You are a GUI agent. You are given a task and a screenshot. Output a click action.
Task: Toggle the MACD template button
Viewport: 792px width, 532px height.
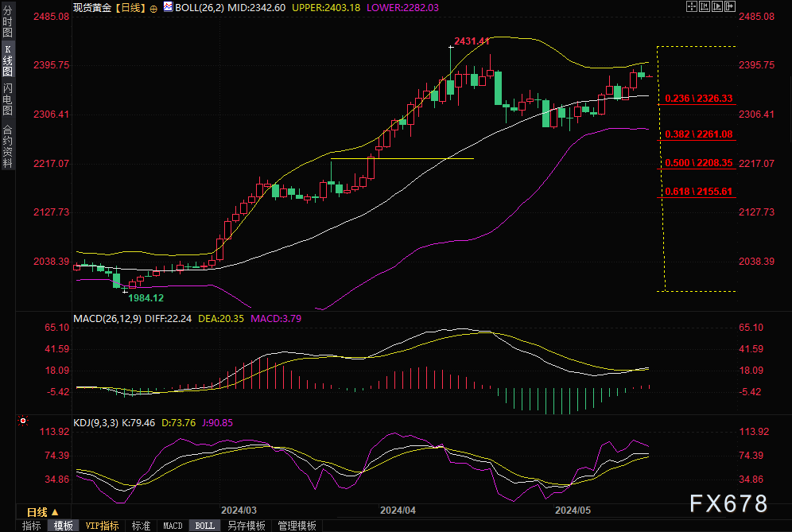(173, 526)
